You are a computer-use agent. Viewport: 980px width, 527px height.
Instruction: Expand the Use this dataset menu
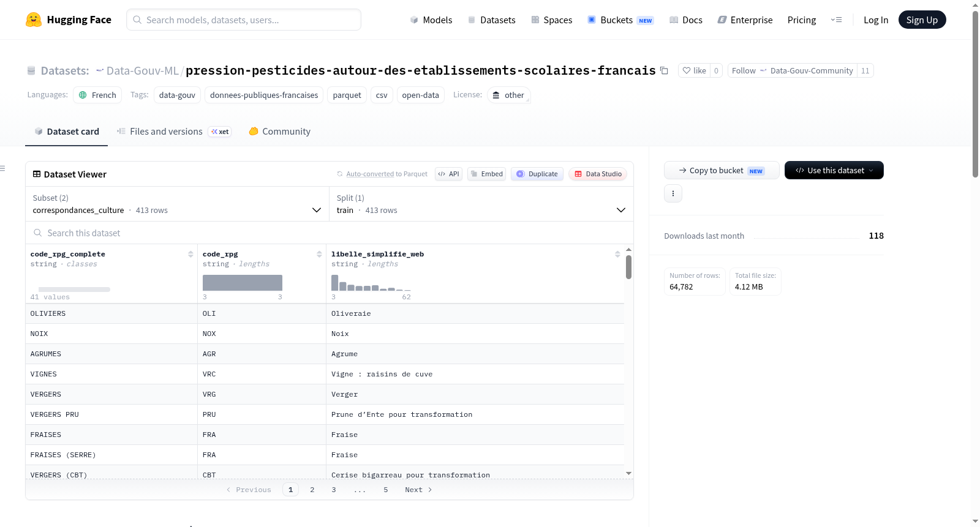coord(834,170)
